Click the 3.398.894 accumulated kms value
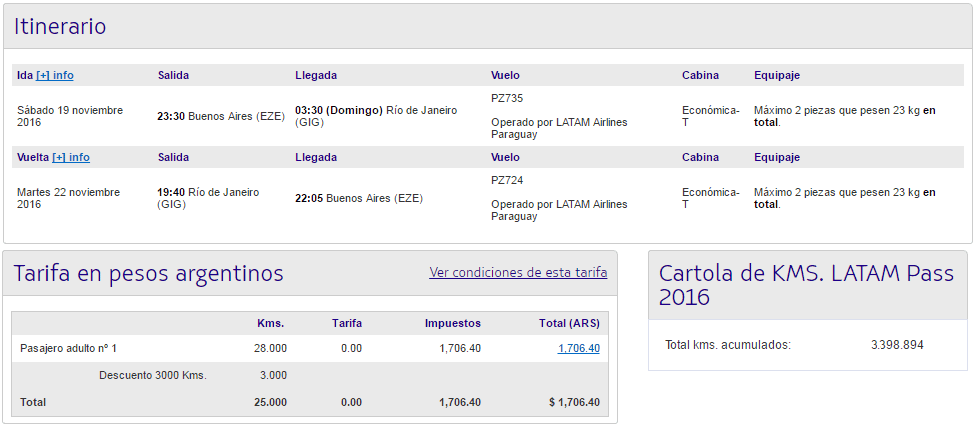This screenshot has width=977, height=425. click(x=897, y=345)
